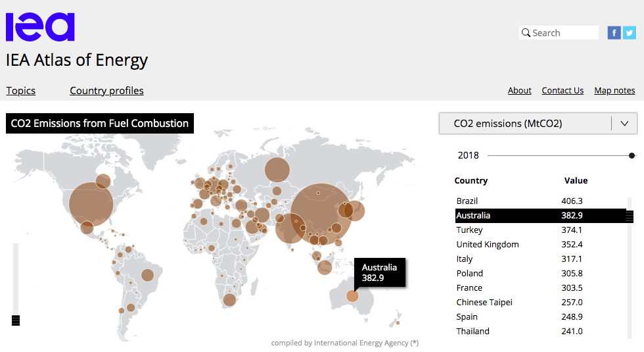Image resolution: width=644 pixels, height=352 pixels.
Task: Select the highlighted Australia row
Action: (540, 216)
